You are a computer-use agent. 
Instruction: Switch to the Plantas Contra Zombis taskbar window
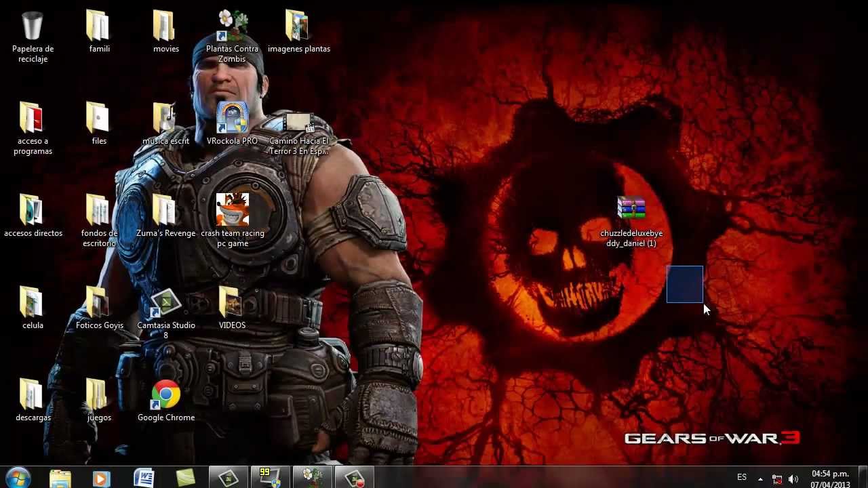(312, 478)
